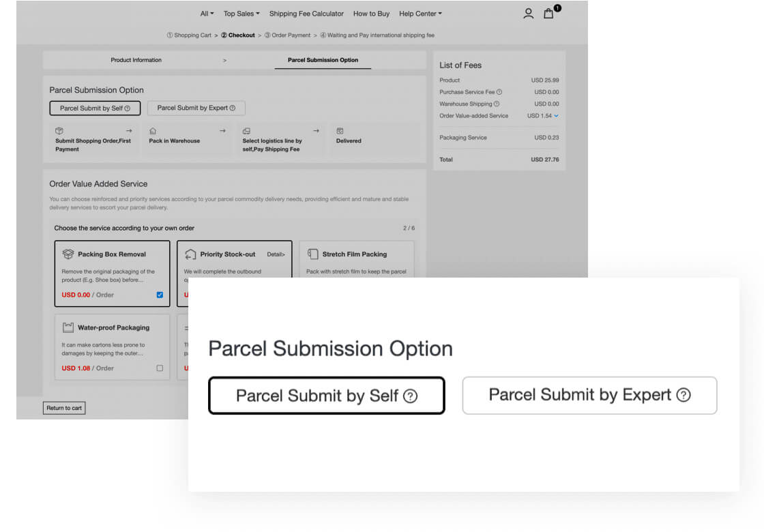This screenshot has width=764, height=532.
Task: Click help icon in enlarged Parcel Submit by Expert
Action: pyautogui.click(x=683, y=395)
